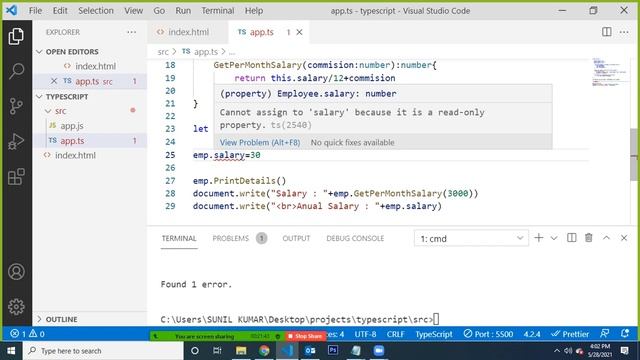Open the Edit menu
Viewport: 640px width, 360px height.
pos(60,11)
